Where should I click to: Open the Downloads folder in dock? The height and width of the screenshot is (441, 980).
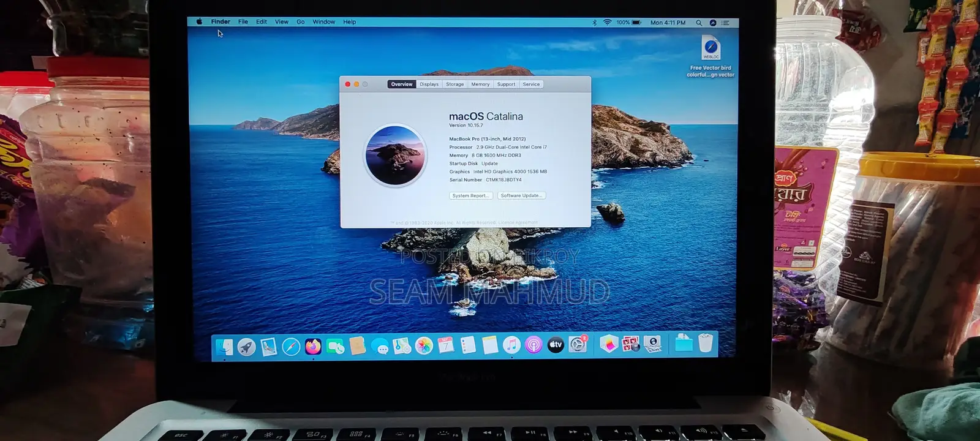684,344
